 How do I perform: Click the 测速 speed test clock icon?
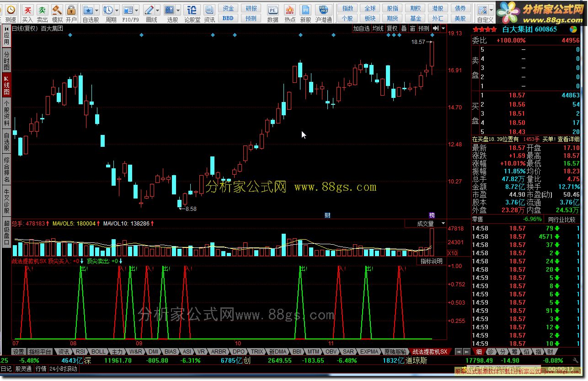pos(11,10)
